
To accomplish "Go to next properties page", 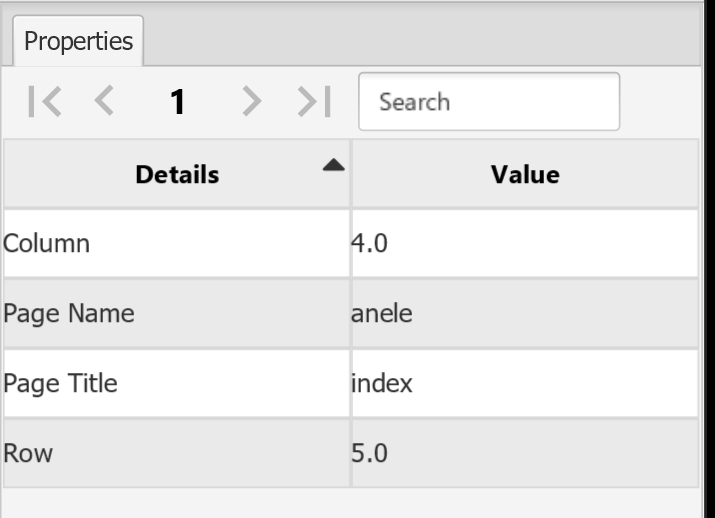I will [254, 102].
